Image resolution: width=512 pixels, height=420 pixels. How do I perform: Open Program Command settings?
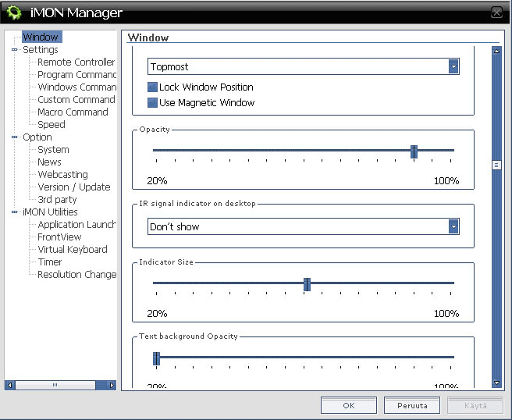click(x=76, y=74)
